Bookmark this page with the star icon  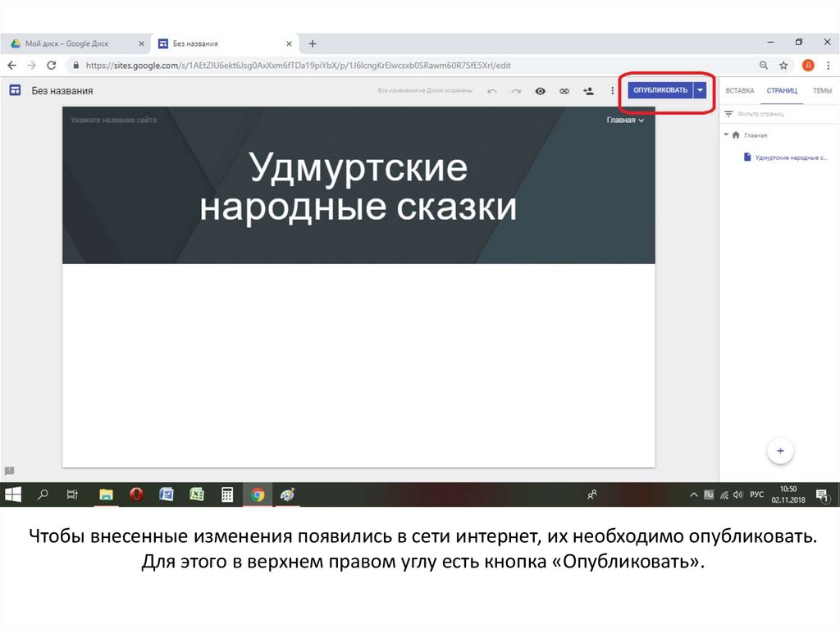784,65
